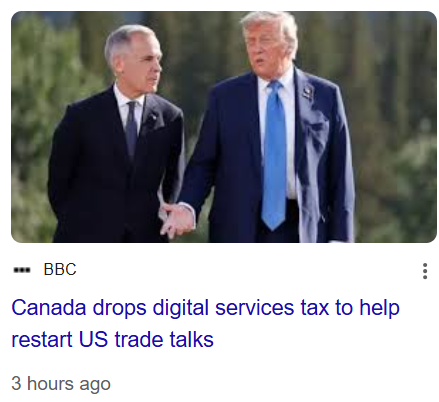Click the word 'Canada' in the headline

click(x=49, y=307)
